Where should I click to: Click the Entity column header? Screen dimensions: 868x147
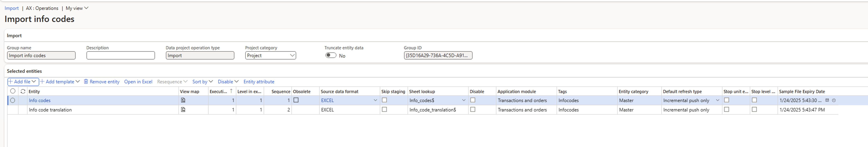103,91
